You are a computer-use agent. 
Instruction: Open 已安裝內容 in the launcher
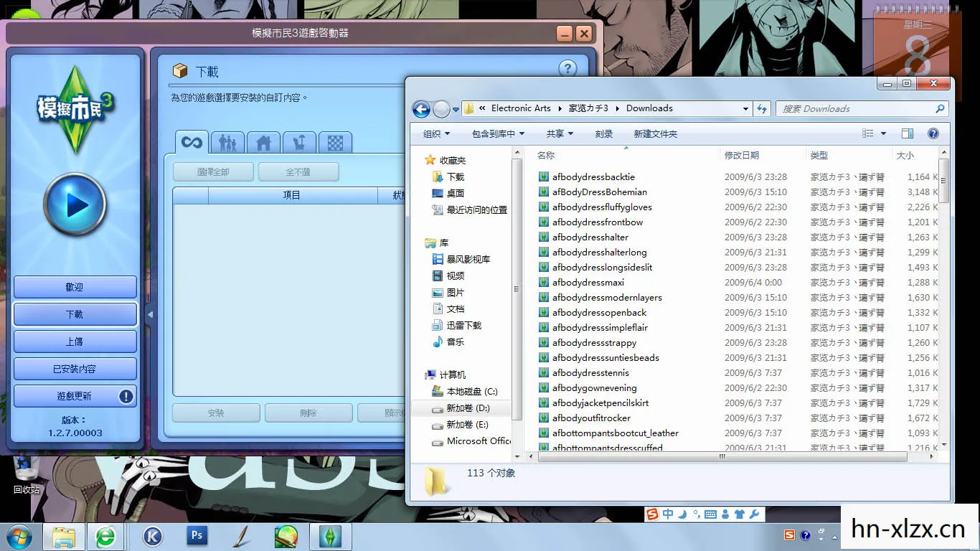[x=75, y=369]
